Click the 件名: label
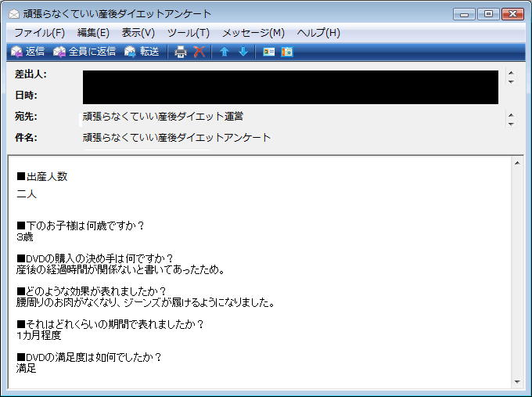532x397 pixels. coord(26,138)
